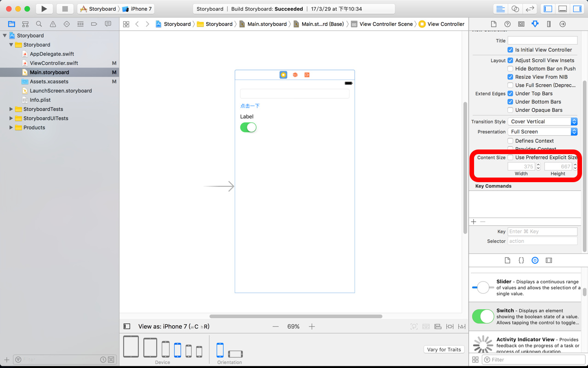Open the Identity inspector
This screenshot has height=368, width=588.
point(521,24)
